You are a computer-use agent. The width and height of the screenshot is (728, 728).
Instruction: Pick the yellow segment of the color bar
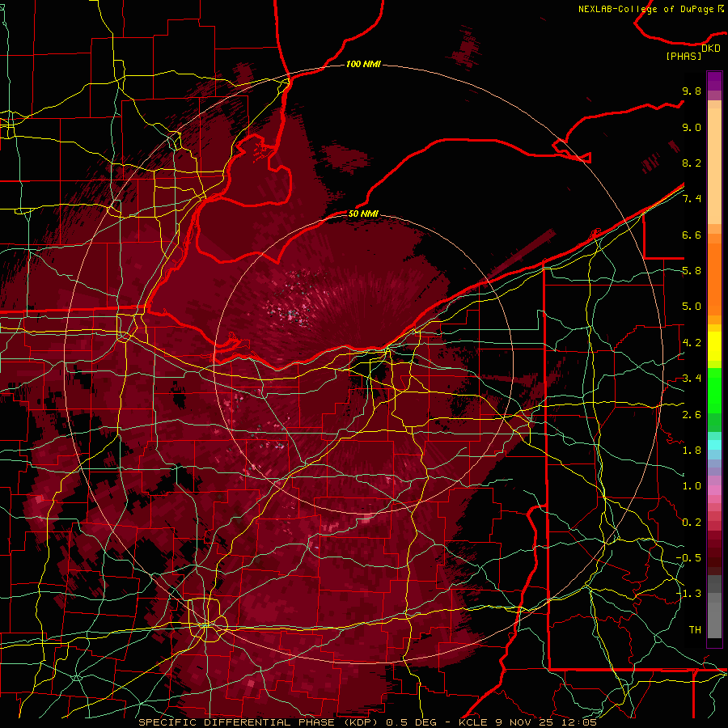click(x=714, y=346)
